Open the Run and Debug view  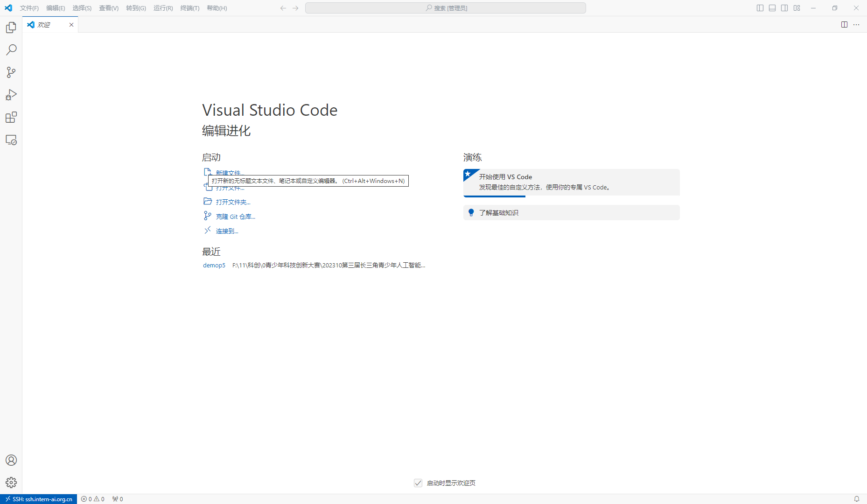click(11, 95)
